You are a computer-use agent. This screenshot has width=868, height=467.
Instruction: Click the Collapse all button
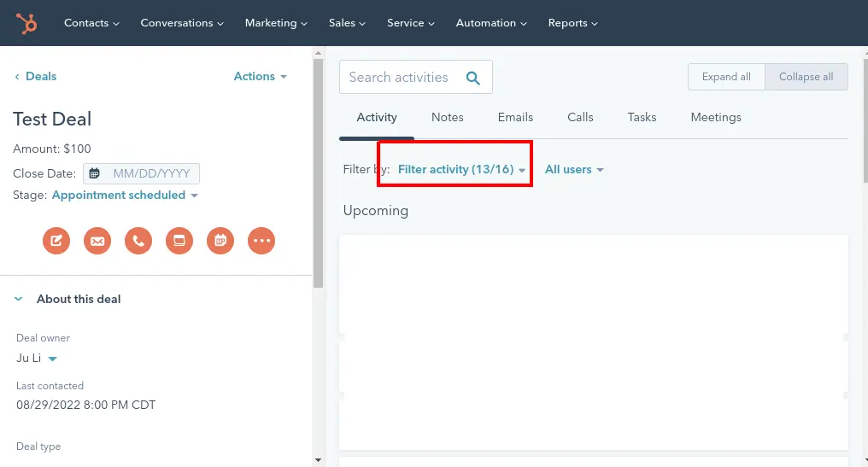[x=806, y=77]
